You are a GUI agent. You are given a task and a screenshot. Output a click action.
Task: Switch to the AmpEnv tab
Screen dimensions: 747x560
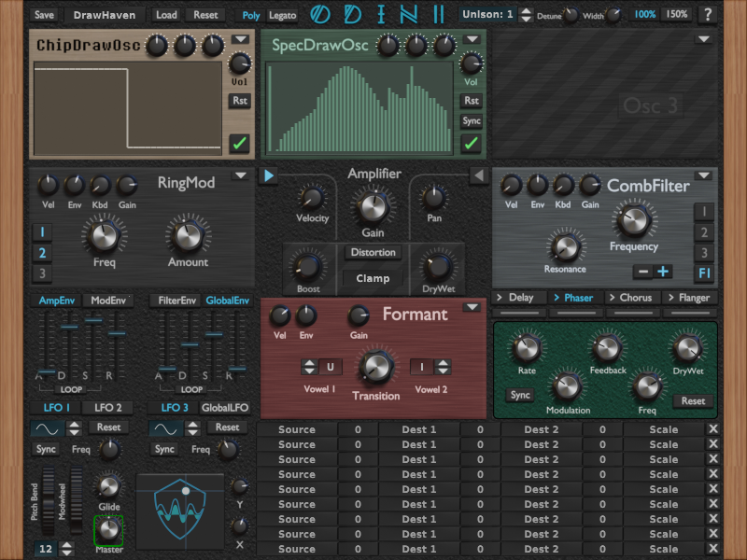coord(57,301)
